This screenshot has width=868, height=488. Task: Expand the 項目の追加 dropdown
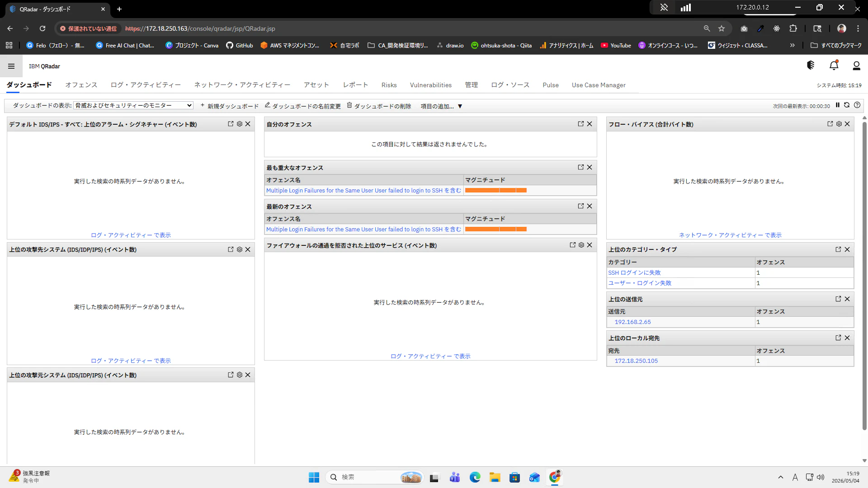(x=441, y=106)
